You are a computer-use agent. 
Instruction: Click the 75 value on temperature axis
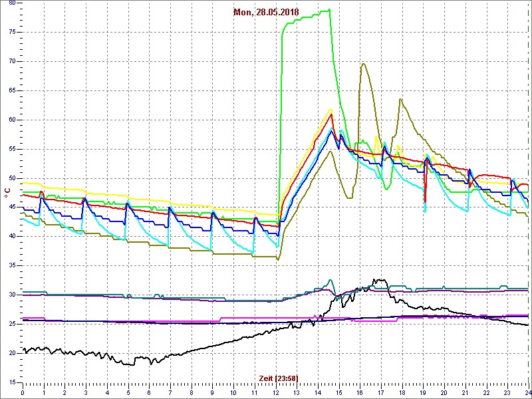[x=11, y=32]
